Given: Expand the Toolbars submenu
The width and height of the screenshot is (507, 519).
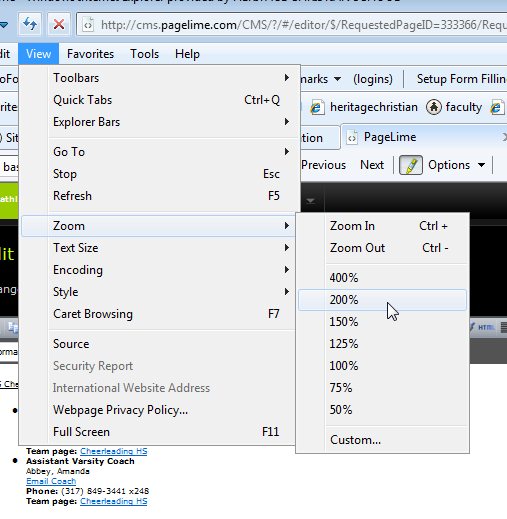Looking at the screenshot, I should pyautogui.click(x=287, y=78).
